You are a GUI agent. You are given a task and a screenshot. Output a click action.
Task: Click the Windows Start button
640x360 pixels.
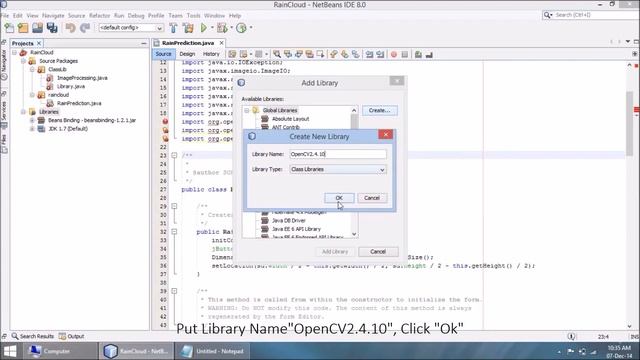point(10,351)
